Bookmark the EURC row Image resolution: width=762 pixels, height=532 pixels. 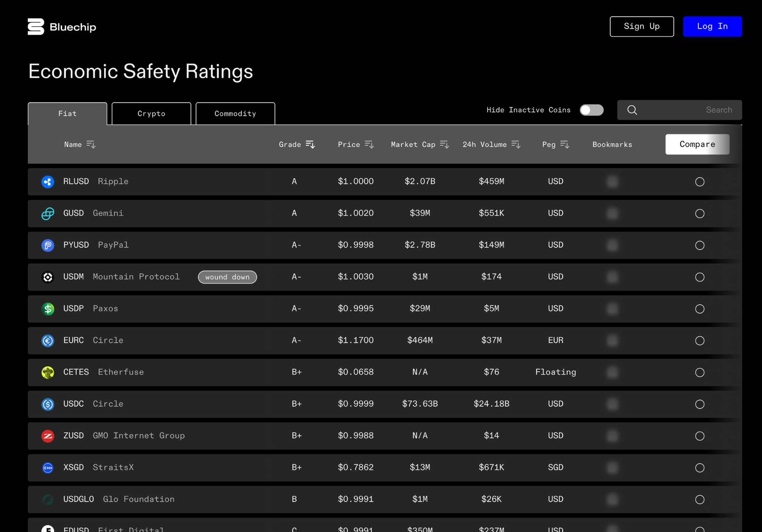(612, 340)
